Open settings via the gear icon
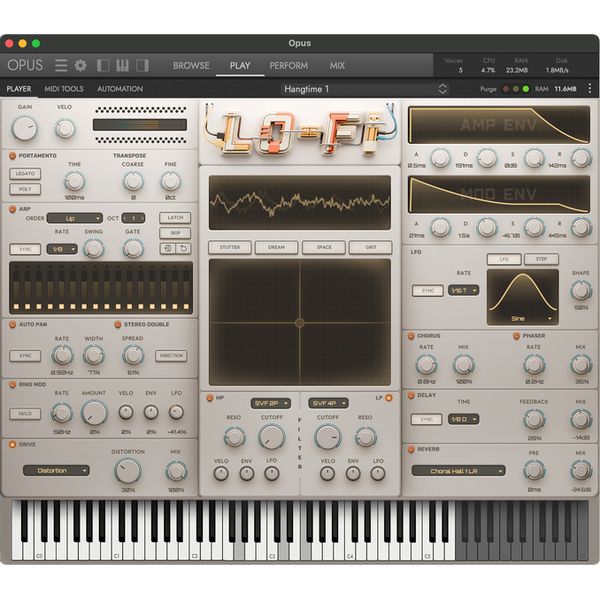The width and height of the screenshot is (600, 600). point(80,66)
